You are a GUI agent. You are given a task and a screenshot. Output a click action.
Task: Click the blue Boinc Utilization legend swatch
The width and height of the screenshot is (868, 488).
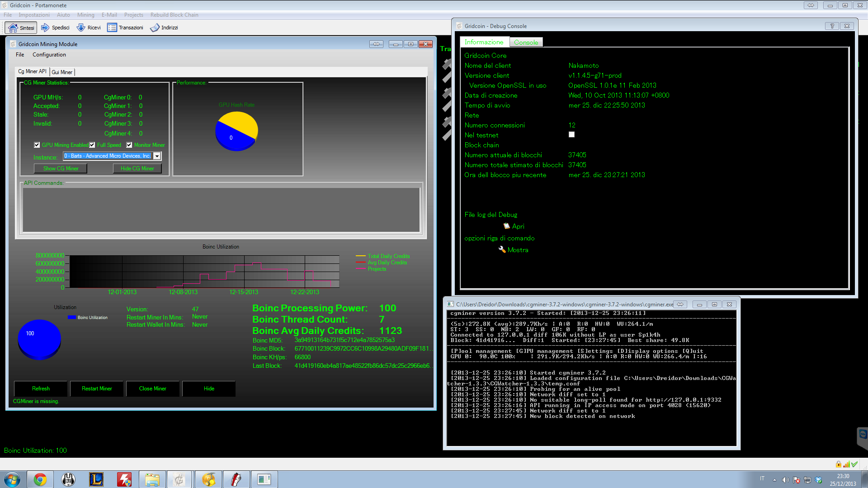(72, 317)
